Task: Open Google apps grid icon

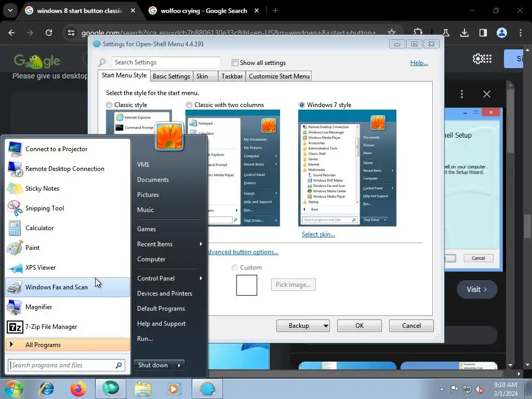Action: [487, 59]
